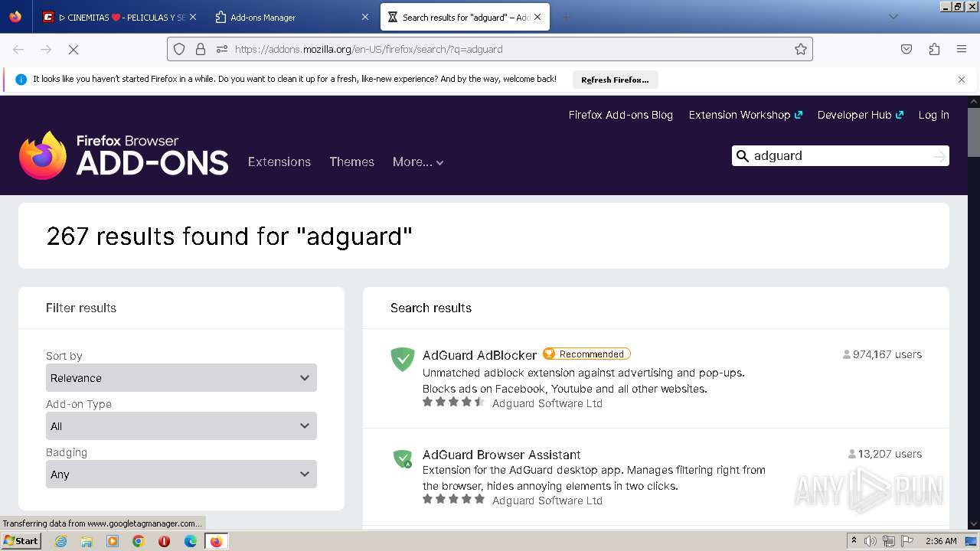Expand the More menu
The height and width of the screenshot is (551, 980).
418,161
